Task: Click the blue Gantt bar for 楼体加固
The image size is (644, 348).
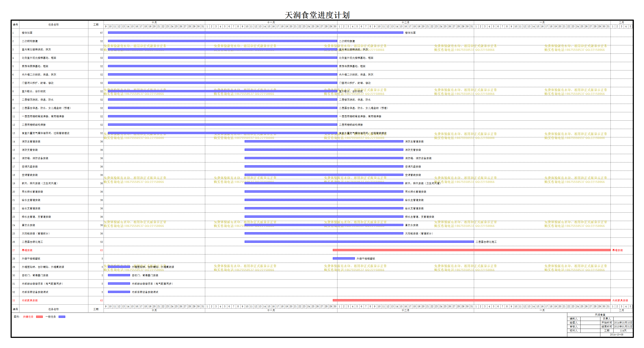Action: tap(255, 33)
